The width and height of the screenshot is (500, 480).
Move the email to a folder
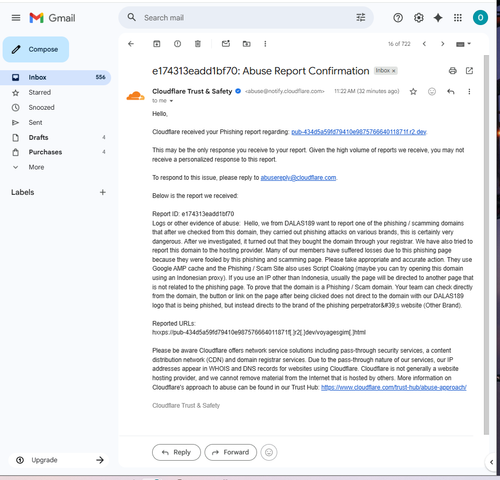pos(247,44)
